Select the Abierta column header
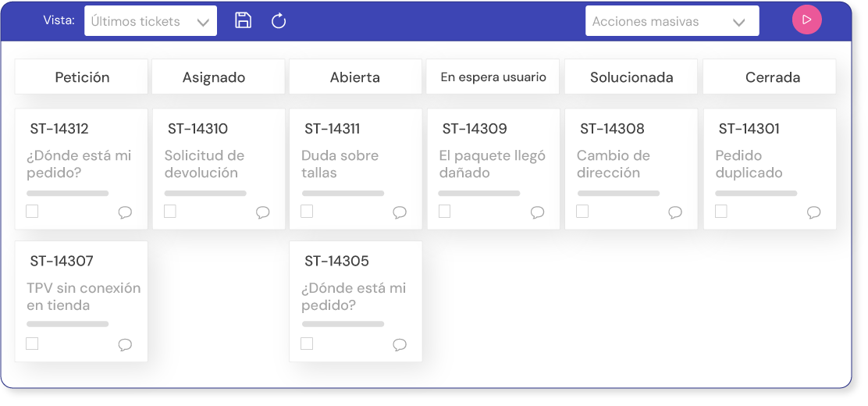Viewport: 868px width, 406px height. coord(355,77)
